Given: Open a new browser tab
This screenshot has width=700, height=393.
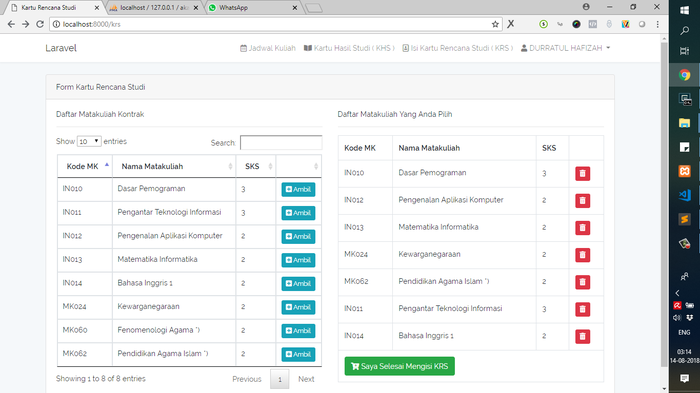Looking at the screenshot, I should click(314, 8).
